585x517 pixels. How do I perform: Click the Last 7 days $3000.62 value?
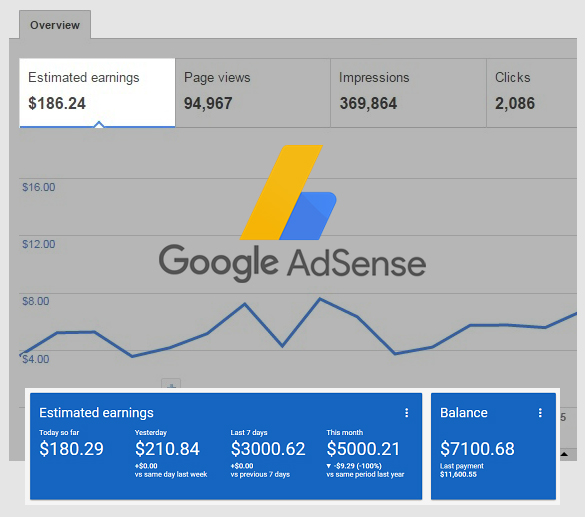tap(268, 448)
